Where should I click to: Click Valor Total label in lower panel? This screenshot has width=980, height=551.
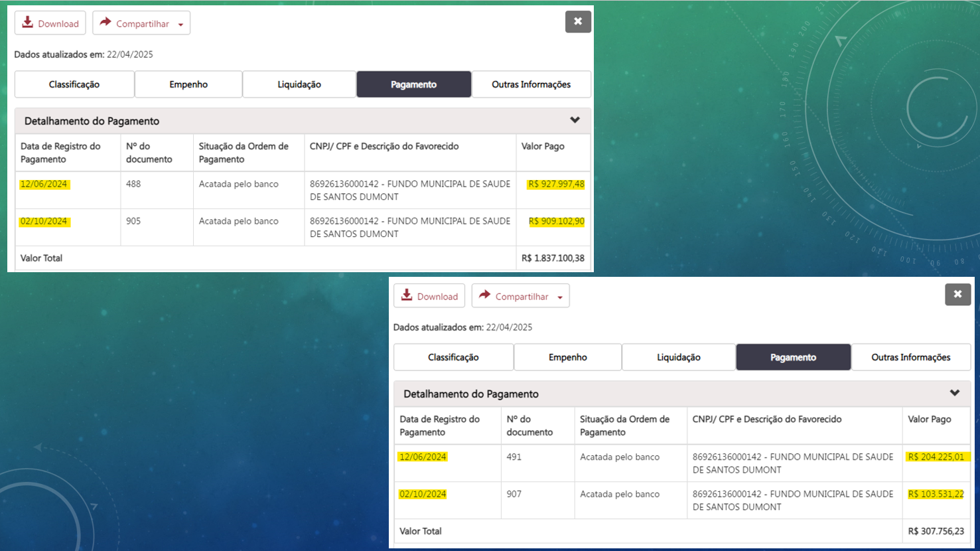[421, 531]
